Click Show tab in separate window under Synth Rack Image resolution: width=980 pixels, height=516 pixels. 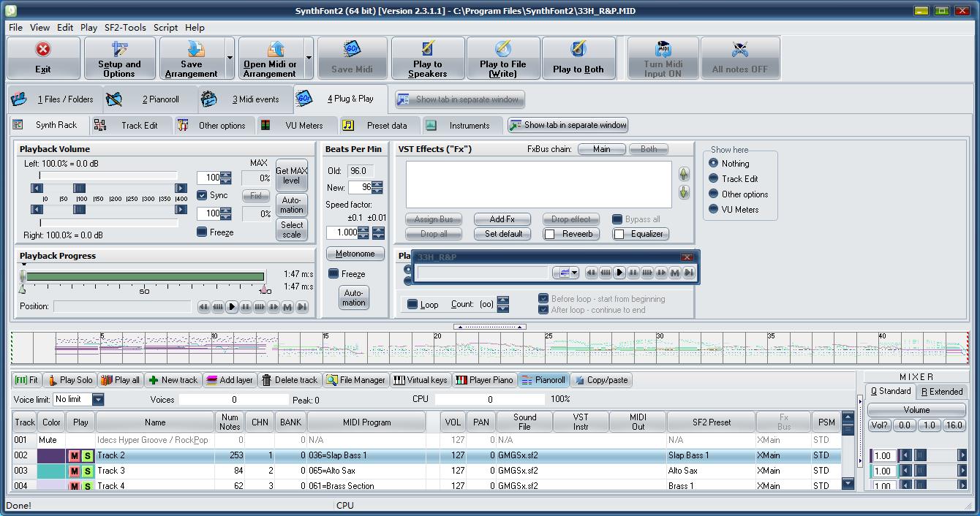click(568, 125)
